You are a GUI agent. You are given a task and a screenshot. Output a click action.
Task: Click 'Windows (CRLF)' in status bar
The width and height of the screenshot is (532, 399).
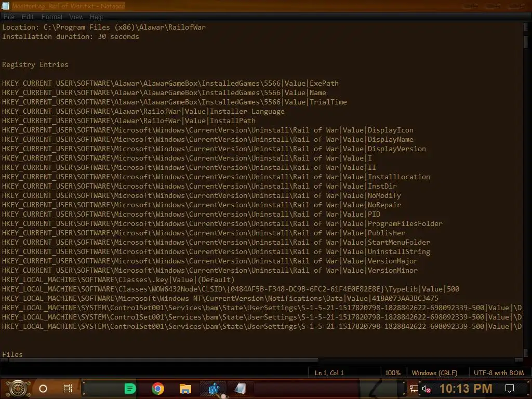pos(434,373)
